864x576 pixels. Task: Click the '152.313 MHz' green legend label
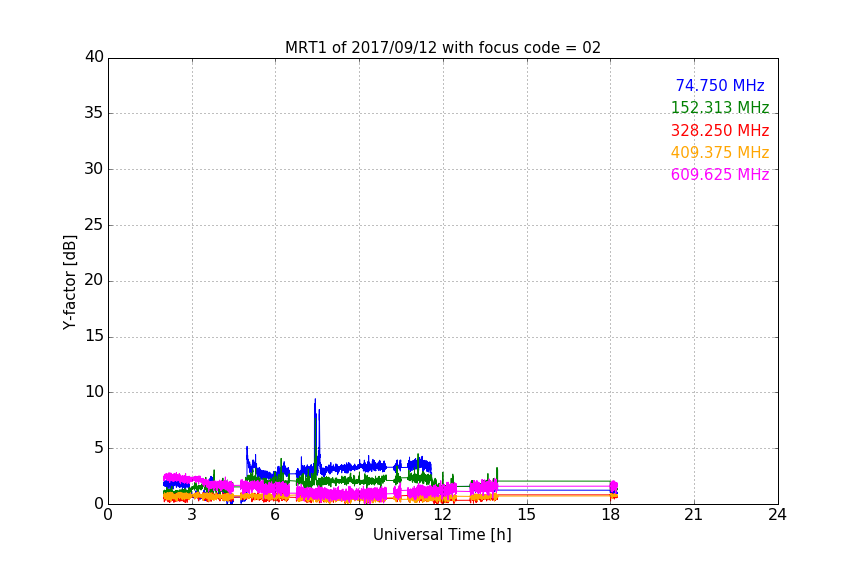(x=720, y=107)
